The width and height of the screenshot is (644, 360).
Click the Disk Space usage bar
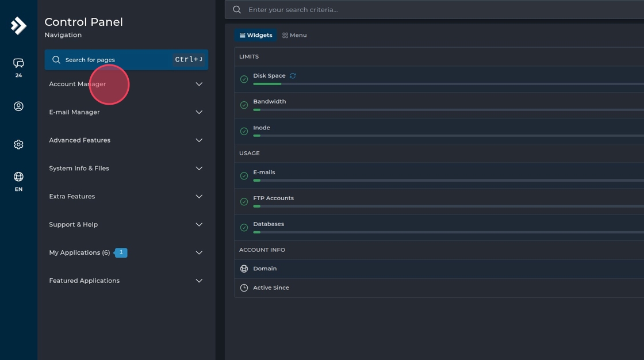pos(448,84)
